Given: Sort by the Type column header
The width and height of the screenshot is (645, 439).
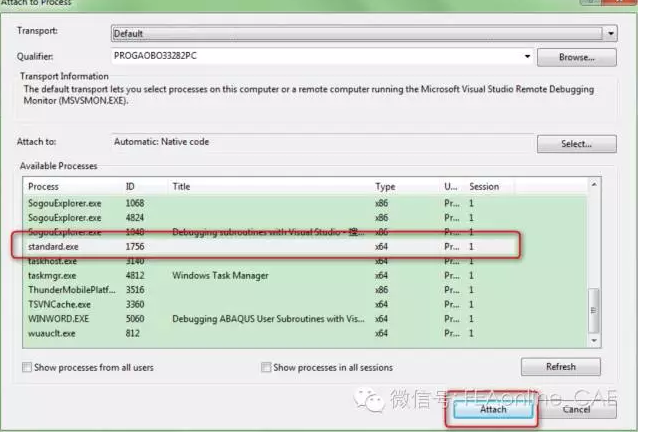Looking at the screenshot, I should point(406,187).
